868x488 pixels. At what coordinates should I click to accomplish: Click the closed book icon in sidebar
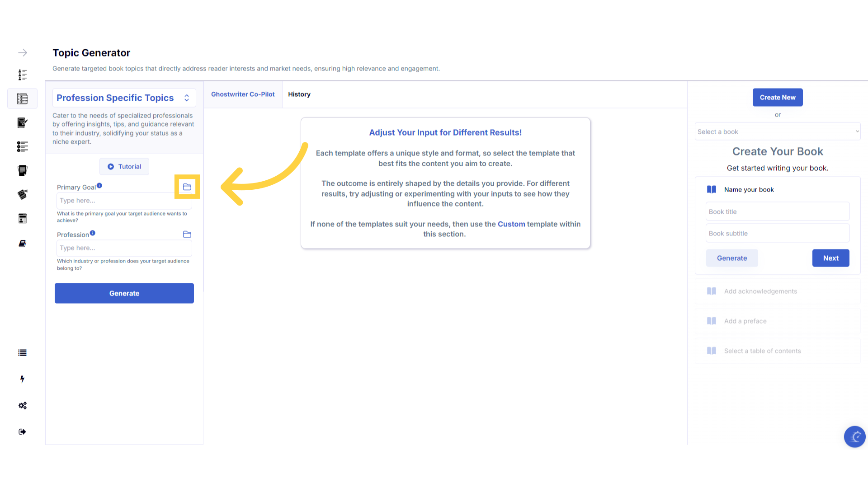(23, 244)
